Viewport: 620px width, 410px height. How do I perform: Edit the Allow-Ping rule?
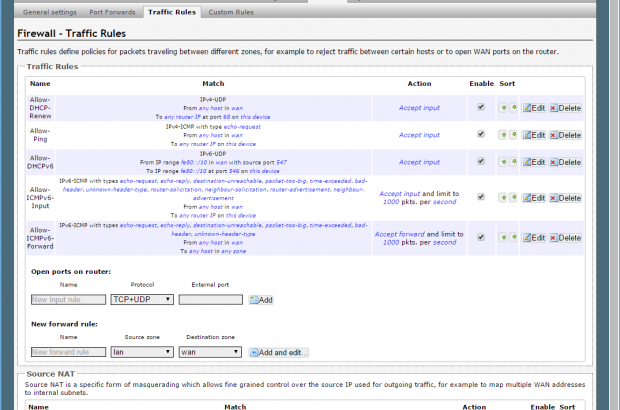tap(534, 135)
